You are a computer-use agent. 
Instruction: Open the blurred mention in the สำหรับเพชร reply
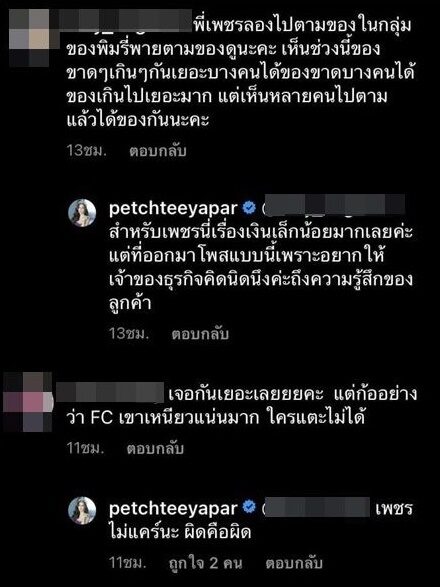pyautogui.click(x=333, y=205)
